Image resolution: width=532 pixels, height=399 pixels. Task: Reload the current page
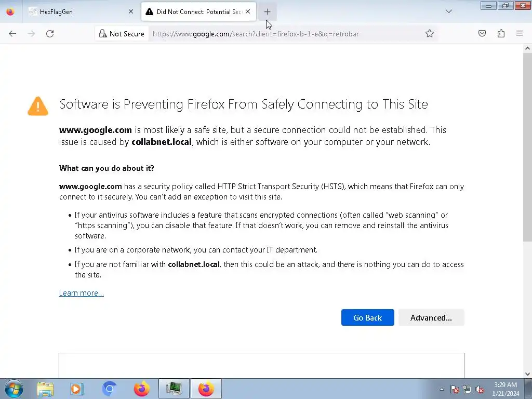[50, 34]
